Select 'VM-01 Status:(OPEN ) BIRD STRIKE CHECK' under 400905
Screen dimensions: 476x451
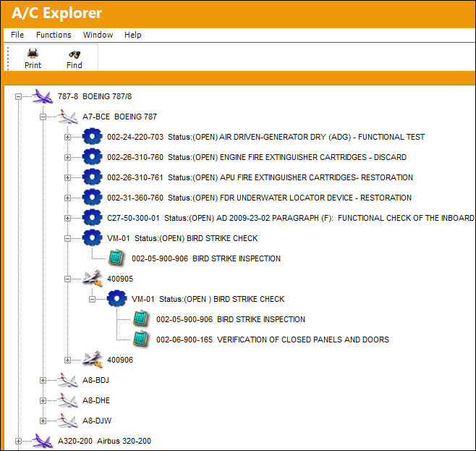(x=208, y=299)
